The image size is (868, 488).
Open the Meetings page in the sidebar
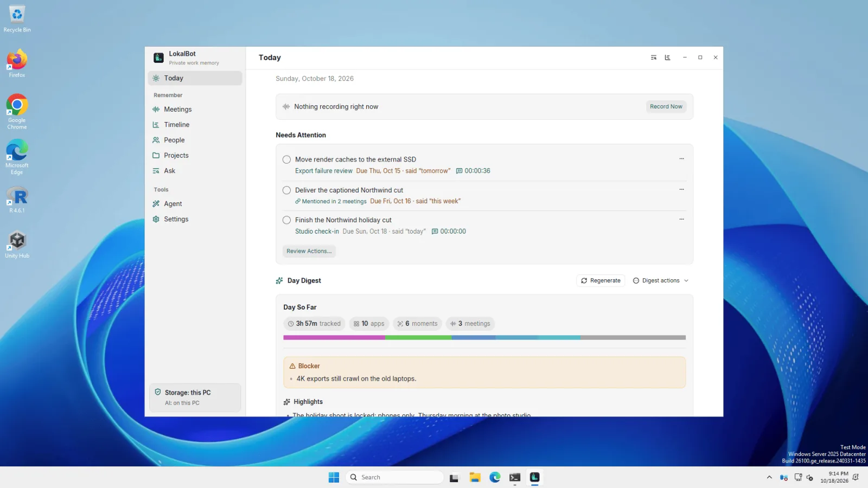pyautogui.click(x=195, y=110)
